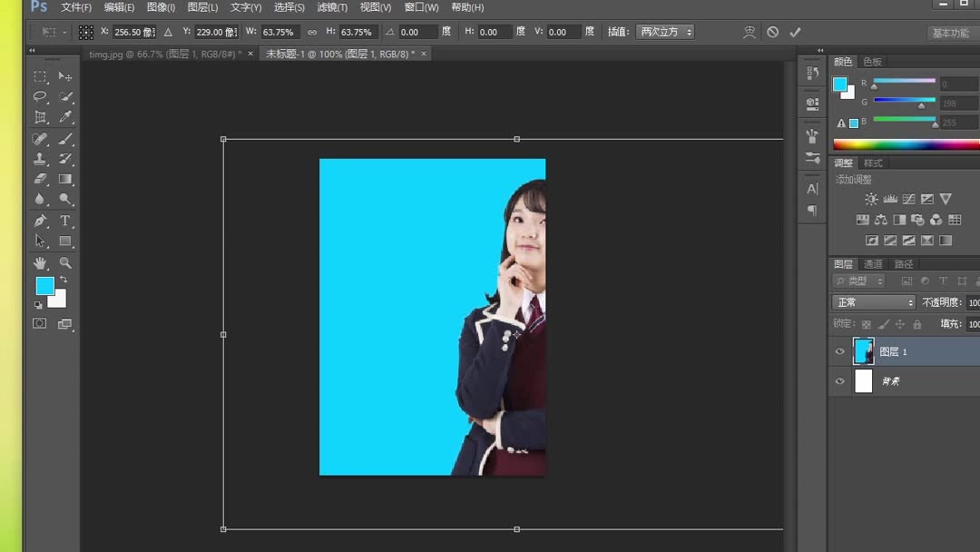Hide the 图层 1 layer
The image size is (980, 552).
[x=840, y=351]
